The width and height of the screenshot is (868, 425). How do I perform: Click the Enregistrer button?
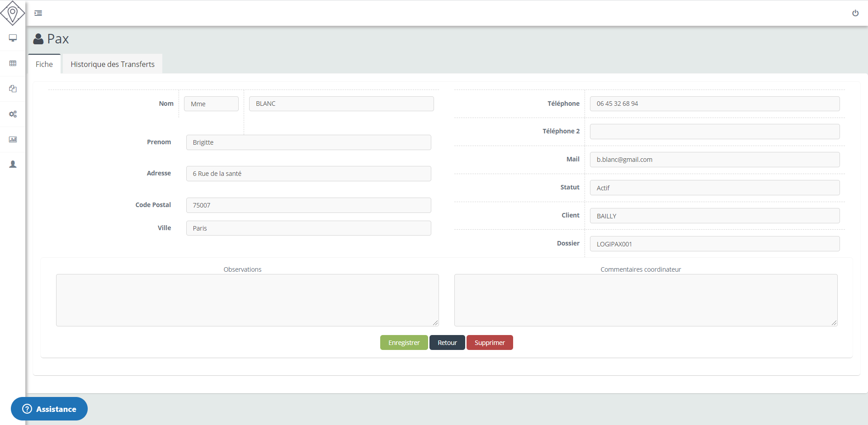404,342
